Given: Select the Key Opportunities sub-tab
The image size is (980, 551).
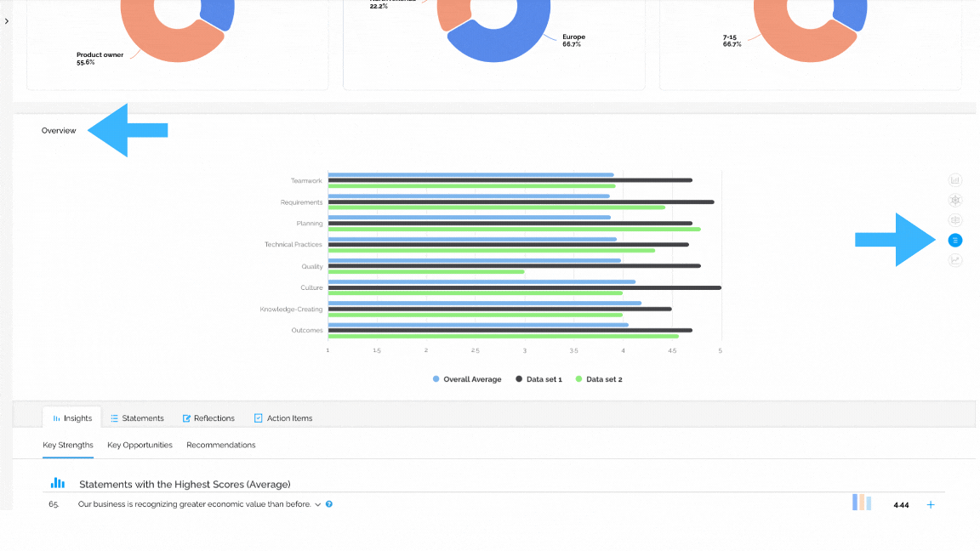Looking at the screenshot, I should pyautogui.click(x=140, y=446).
